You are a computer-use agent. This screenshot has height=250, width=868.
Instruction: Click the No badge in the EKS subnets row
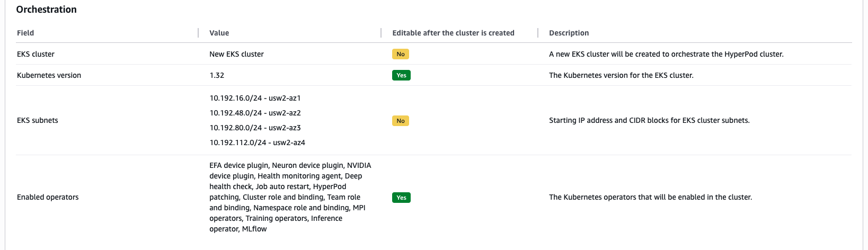[x=401, y=121]
